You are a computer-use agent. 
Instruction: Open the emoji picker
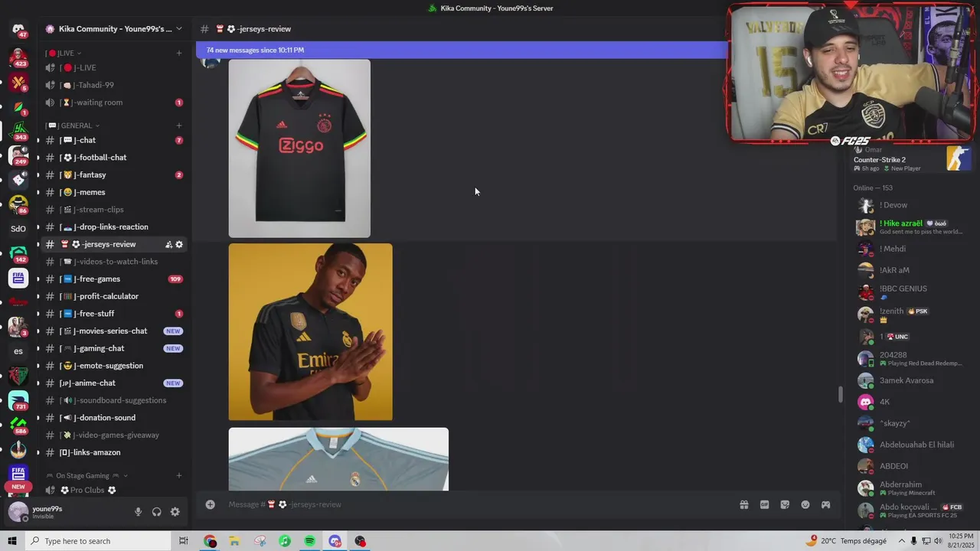tap(805, 504)
